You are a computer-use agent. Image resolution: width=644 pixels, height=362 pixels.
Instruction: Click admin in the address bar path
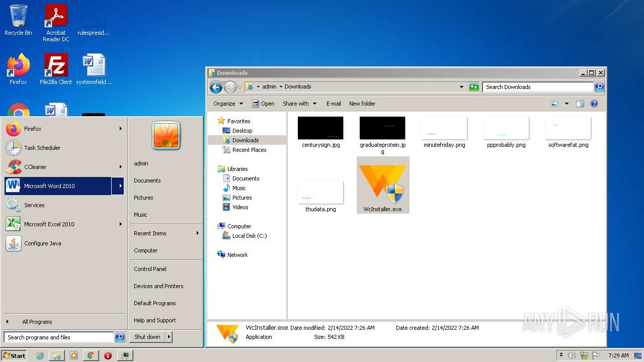pos(269,86)
